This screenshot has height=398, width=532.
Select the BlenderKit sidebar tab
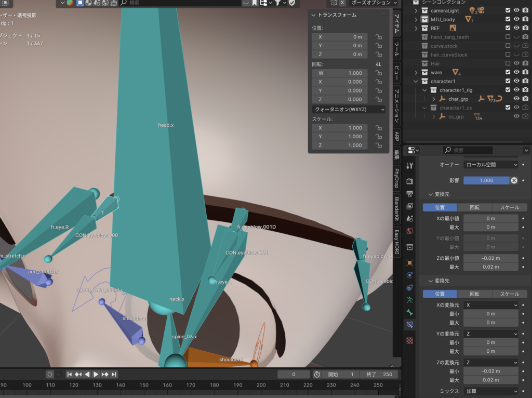point(396,209)
